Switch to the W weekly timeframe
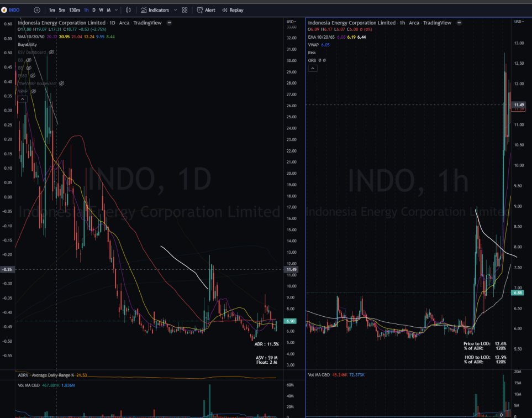Screen dimensions: 532x418 pyautogui.click(x=101, y=10)
